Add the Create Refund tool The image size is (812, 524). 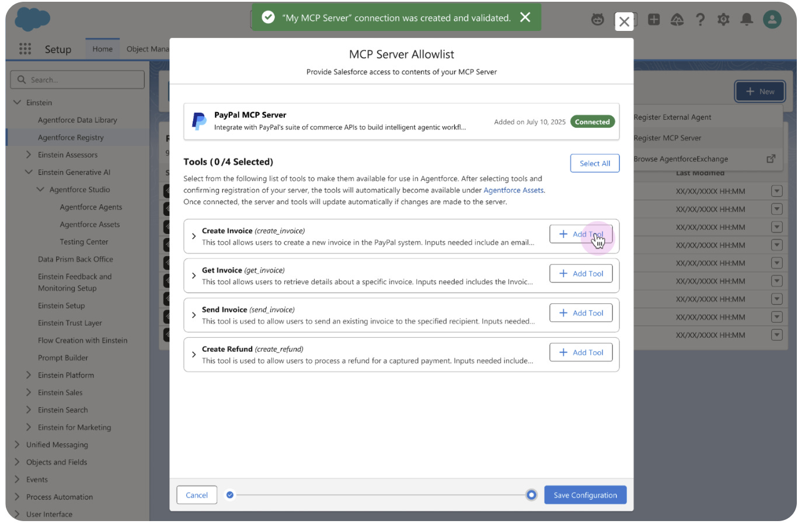[581, 352]
